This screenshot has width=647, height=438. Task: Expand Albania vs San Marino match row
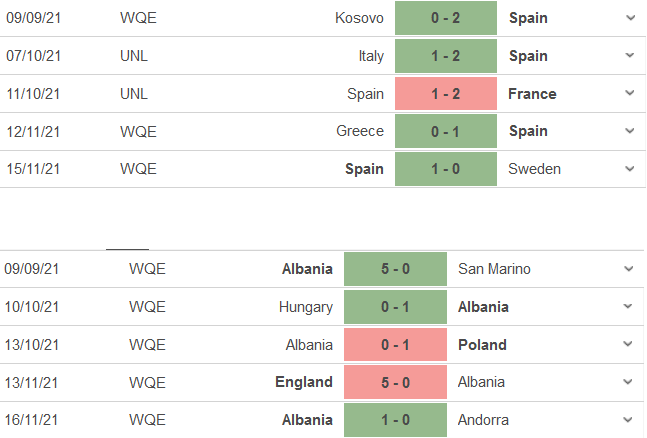point(629,269)
